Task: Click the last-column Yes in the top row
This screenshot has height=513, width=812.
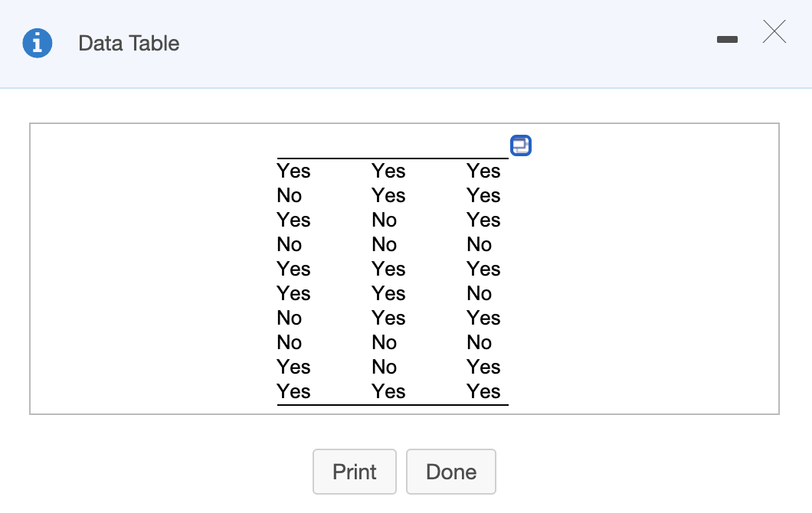Action: 484,171
